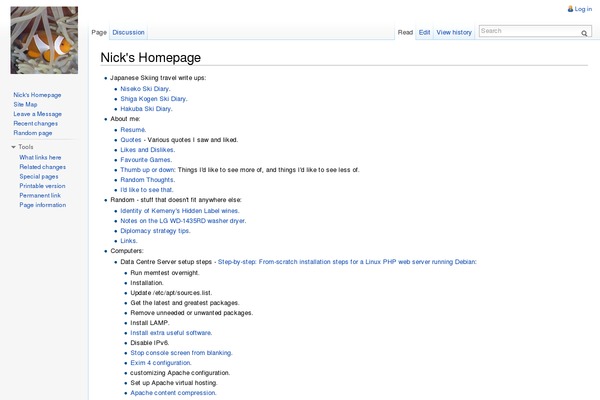Open Special pages
The height and width of the screenshot is (400, 600).
39,176
